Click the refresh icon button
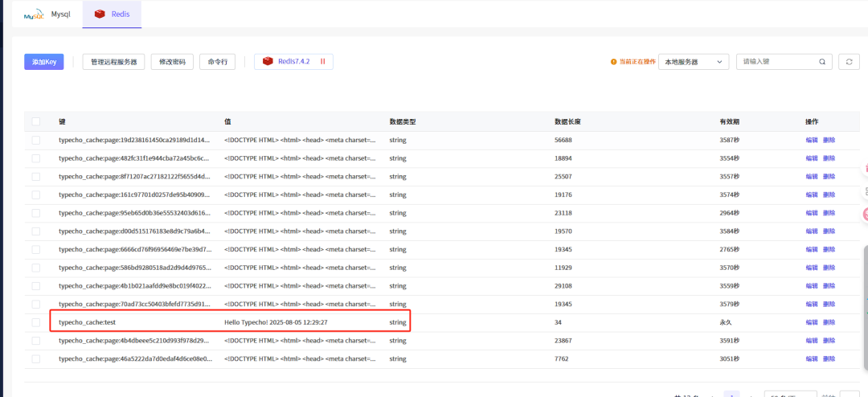 pos(849,62)
